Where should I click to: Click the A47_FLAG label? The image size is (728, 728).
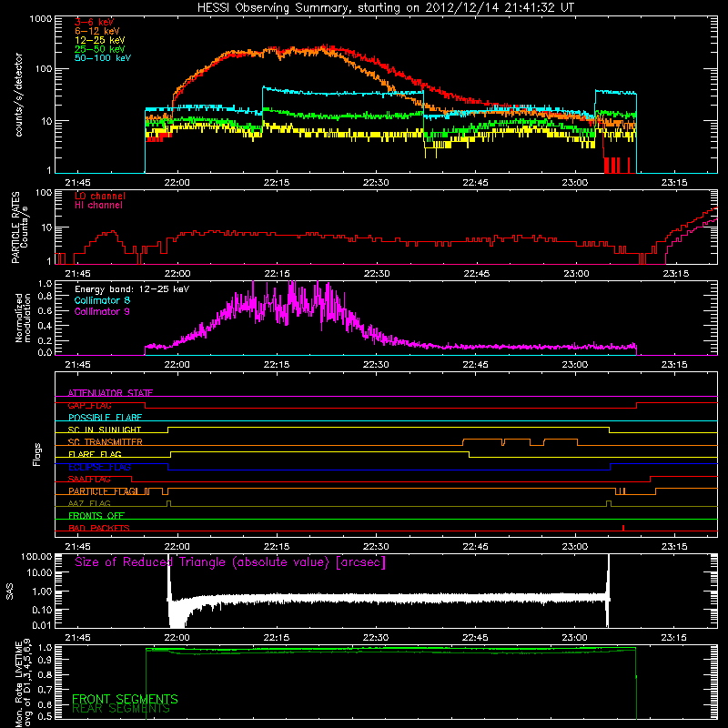(89, 503)
